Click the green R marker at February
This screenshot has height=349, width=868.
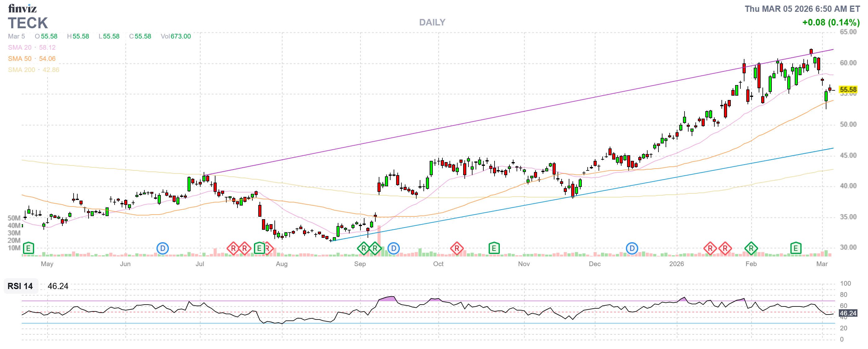pyautogui.click(x=751, y=249)
